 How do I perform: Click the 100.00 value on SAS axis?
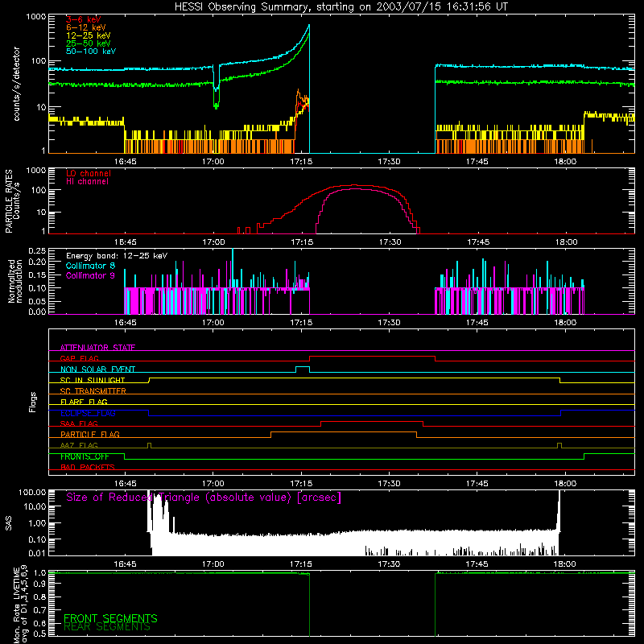pyautogui.click(x=32, y=492)
